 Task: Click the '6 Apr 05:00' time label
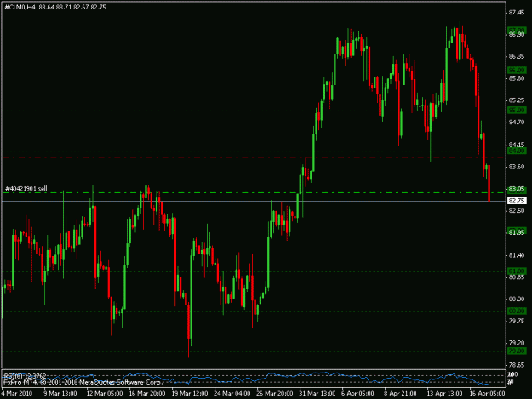coord(358,394)
